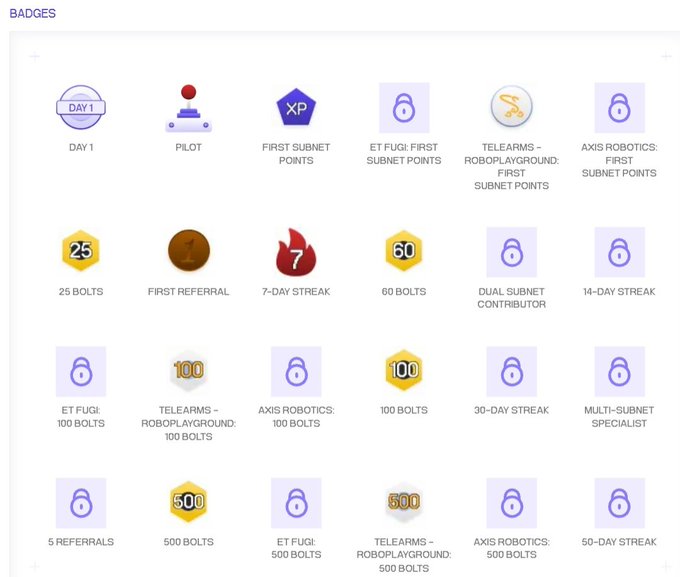Click the 'DUAL SUBNET CONTRIBUTOR' label text
This screenshot has height=577, width=680.
point(512,298)
